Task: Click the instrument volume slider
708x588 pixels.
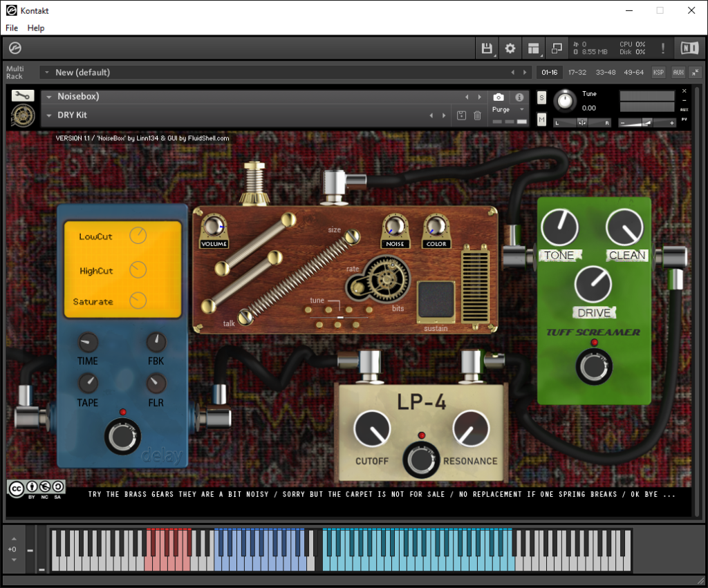Action: click(x=646, y=123)
